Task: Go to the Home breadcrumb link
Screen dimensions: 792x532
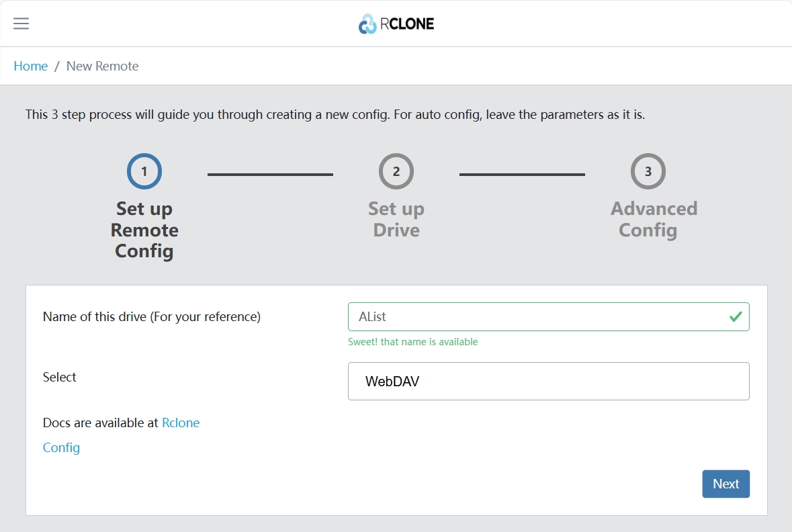Action: [x=31, y=66]
